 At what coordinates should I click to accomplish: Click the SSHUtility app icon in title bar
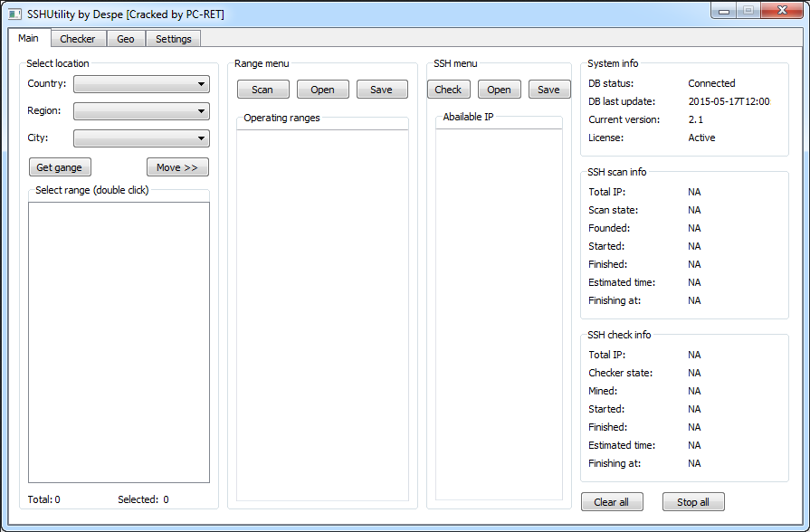[x=14, y=14]
